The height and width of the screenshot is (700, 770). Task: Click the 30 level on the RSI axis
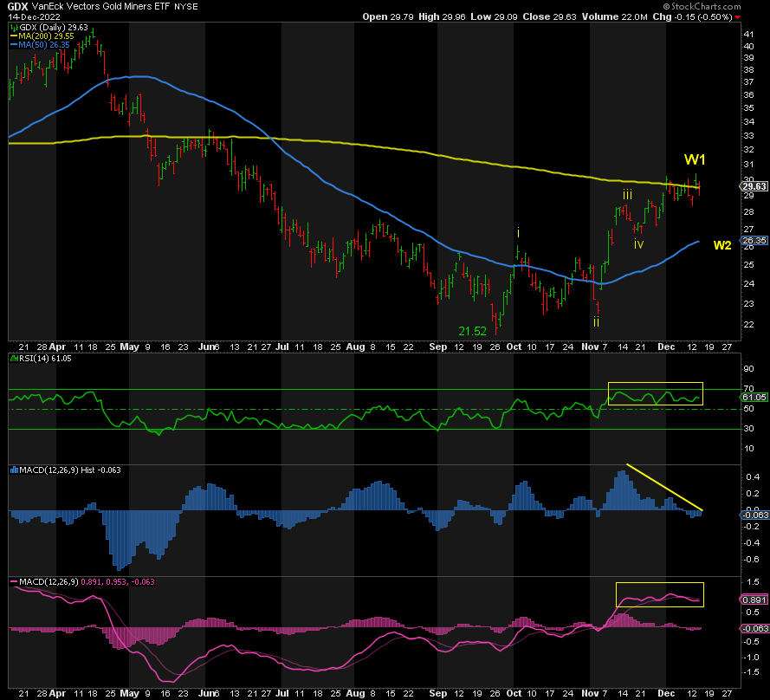coord(749,429)
